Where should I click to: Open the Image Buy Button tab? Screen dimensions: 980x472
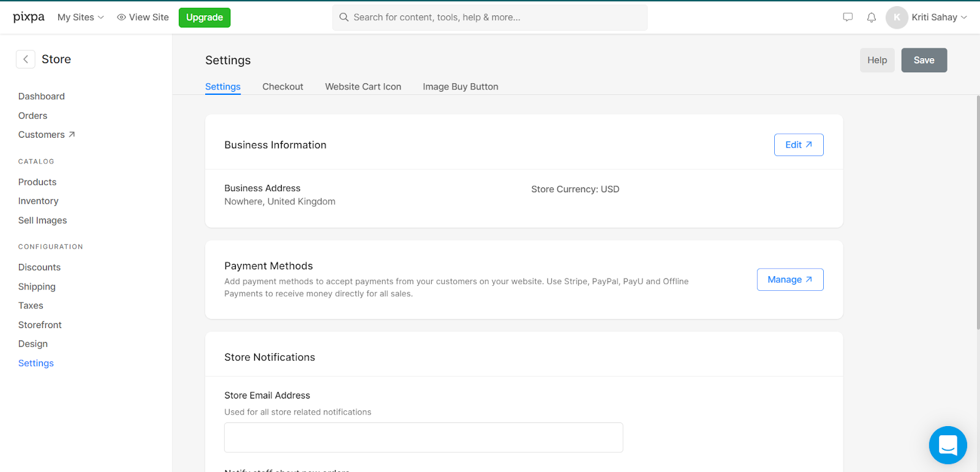461,87
